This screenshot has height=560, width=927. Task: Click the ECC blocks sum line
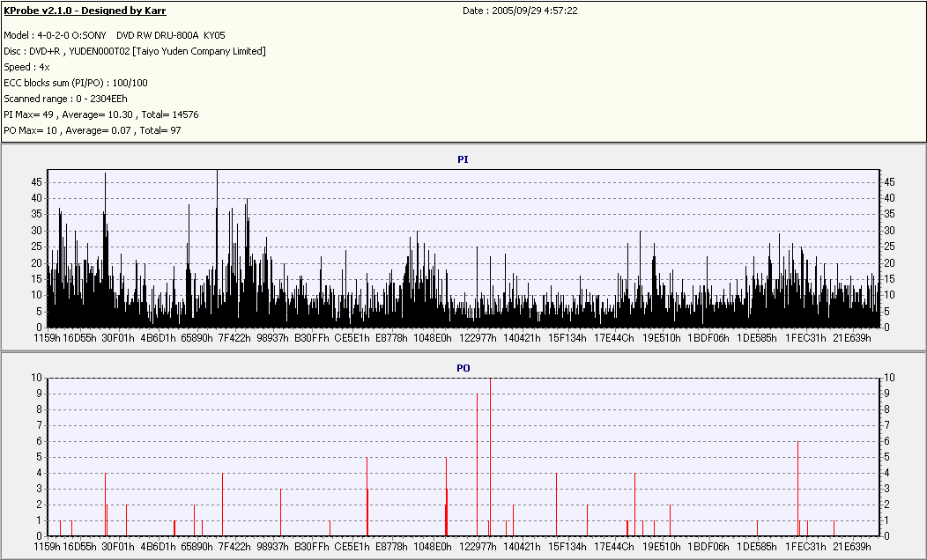76,83
